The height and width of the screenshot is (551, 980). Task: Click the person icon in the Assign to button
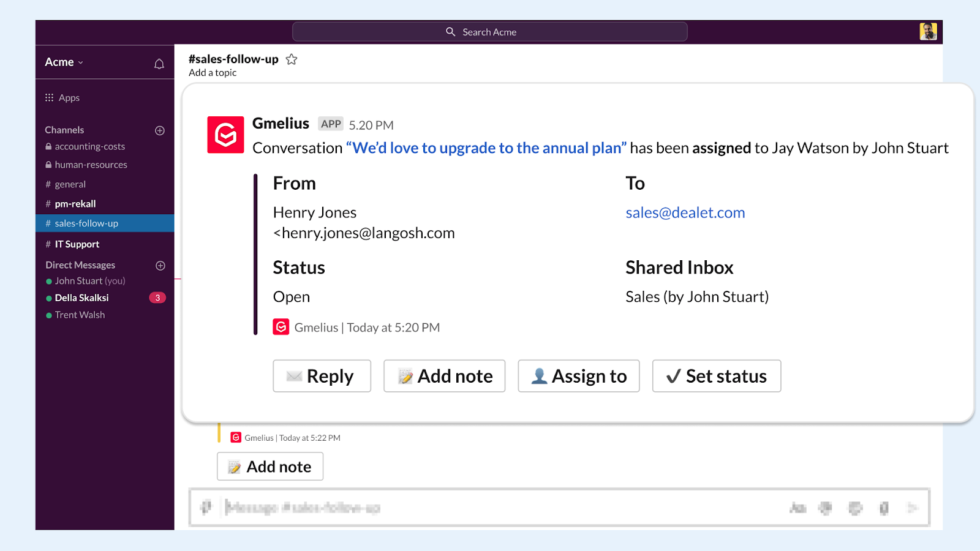click(539, 376)
